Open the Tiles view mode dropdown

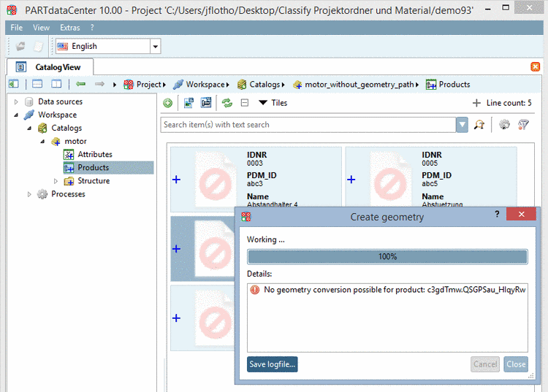tap(273, 103)
